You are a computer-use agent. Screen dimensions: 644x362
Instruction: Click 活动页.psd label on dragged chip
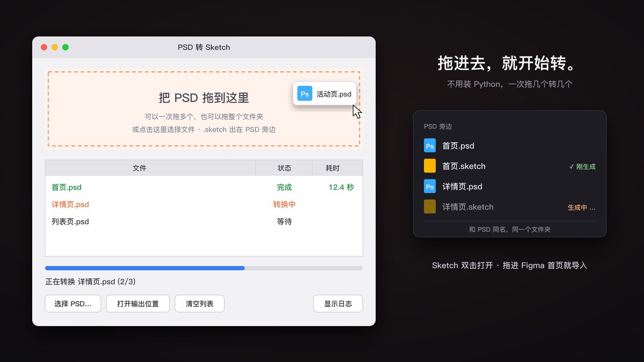pyautogui.click(x=334, y=94)
